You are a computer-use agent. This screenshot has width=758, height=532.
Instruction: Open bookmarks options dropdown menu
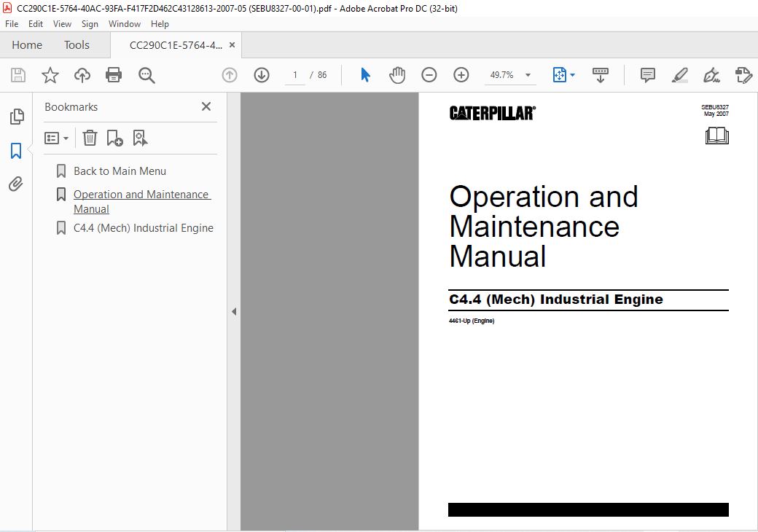click(x=56, y=138)
